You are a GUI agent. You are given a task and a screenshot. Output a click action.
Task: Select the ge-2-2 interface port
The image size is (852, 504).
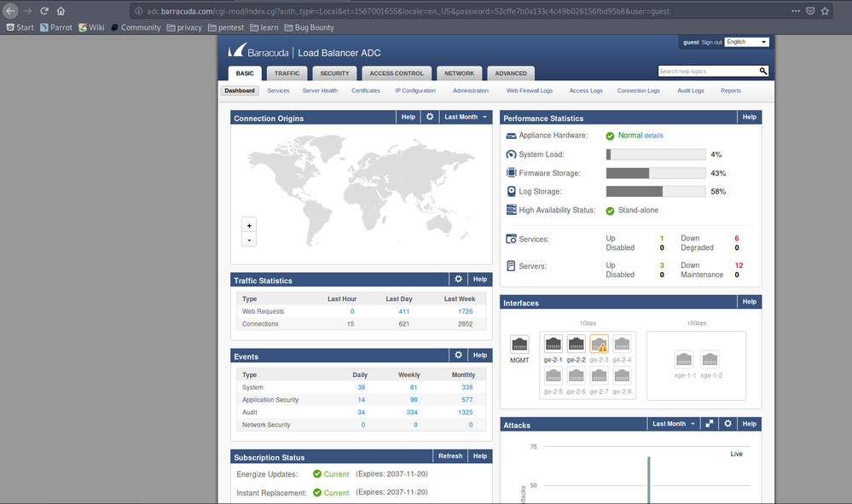pyautogui.click(x=576, y=344)
